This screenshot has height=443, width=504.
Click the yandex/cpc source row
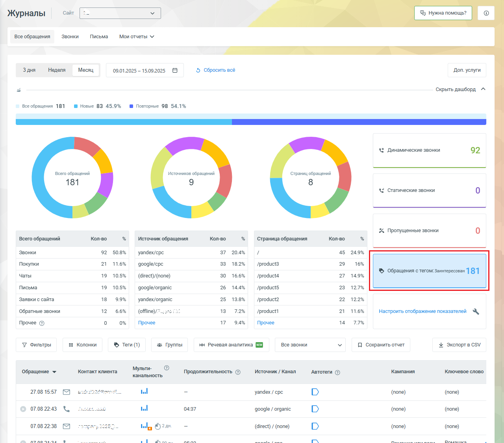pos(191,253)
